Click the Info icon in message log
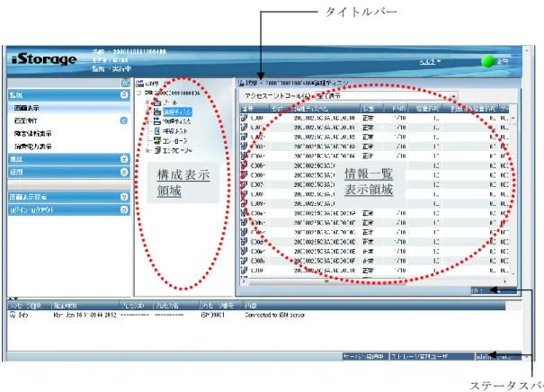The width and height of the screenshot is (544, 392). 13,315
